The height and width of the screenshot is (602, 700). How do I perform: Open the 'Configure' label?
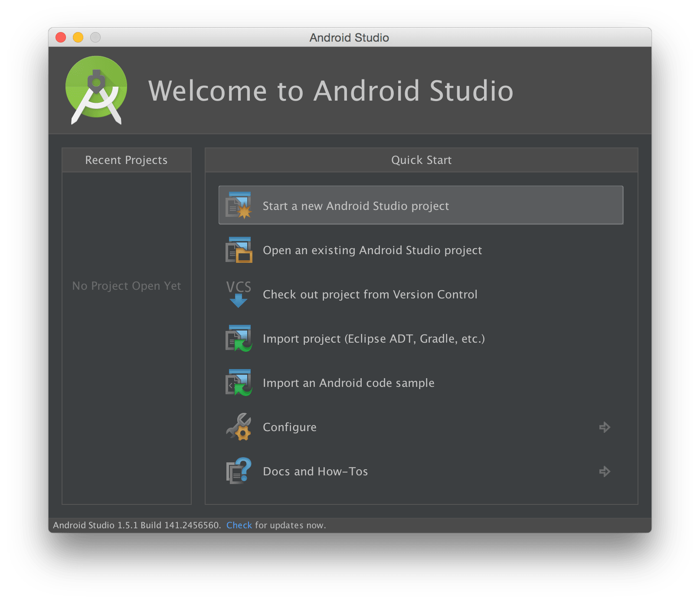click(x=290, y=427)
